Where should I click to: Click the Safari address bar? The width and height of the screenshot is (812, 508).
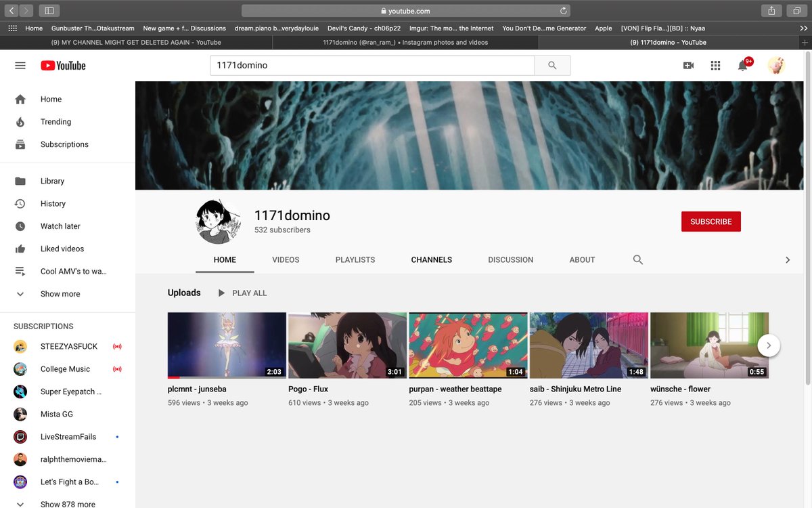[x=406, y=11]
